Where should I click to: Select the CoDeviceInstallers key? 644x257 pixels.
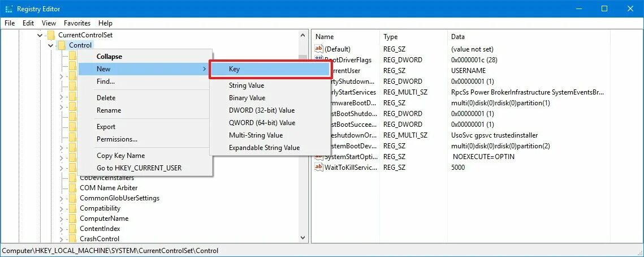tap(107, 178)
